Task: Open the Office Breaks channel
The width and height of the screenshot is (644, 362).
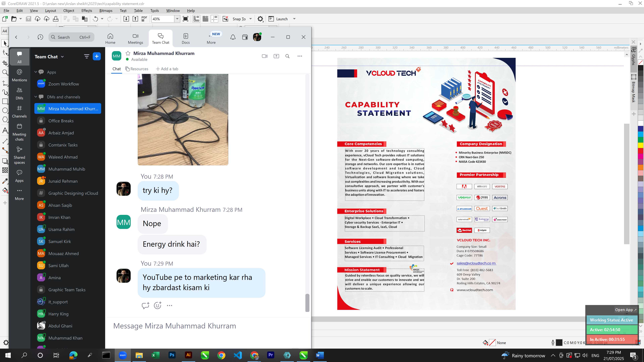Action: click(68, 121)
